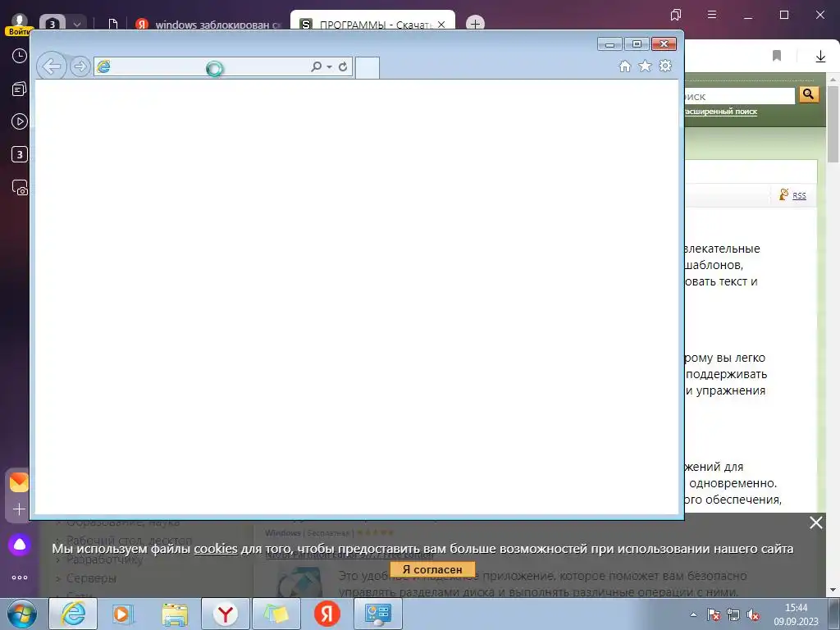This screenshot has height=630, width=840.
Task: Open History clock icon in sidebar
Action: 20,56
